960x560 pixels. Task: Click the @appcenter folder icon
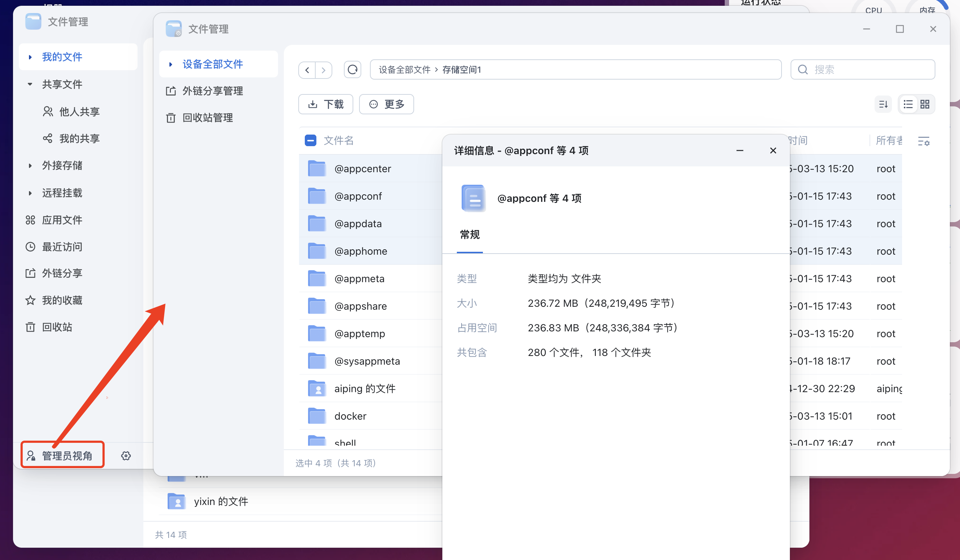click(x=317, y=168)
